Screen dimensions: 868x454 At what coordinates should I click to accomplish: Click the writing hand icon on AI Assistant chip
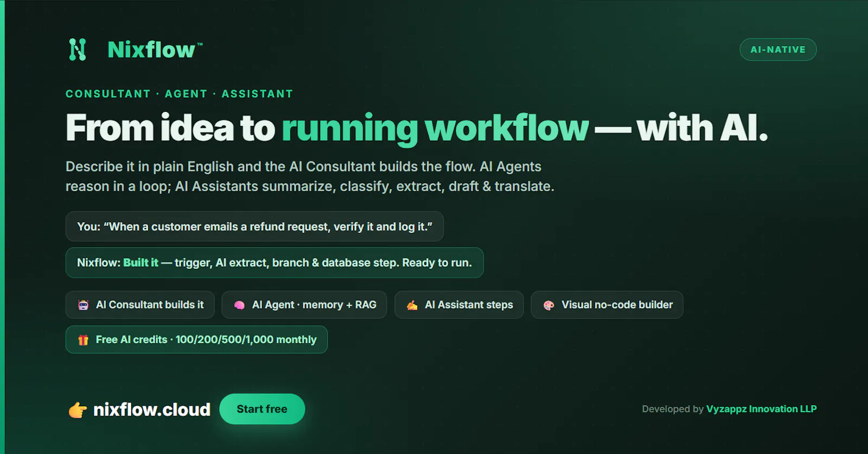point(412,305)
